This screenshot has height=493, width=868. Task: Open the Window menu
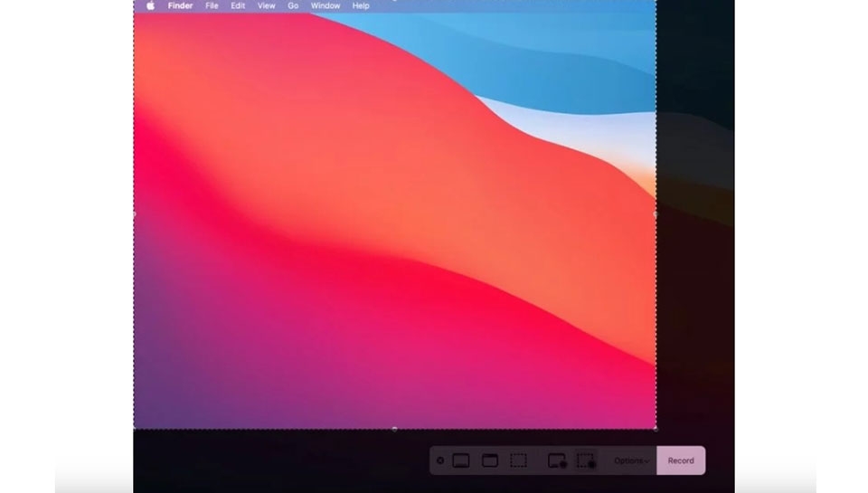click(325, 5)
